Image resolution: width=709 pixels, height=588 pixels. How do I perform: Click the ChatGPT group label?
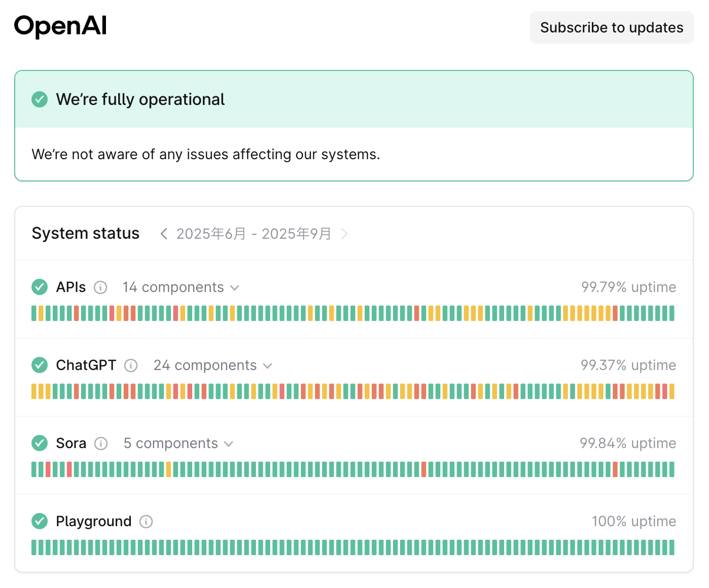pos(86,365)
